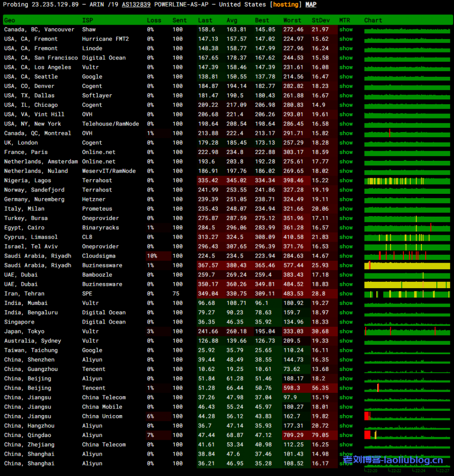Viewport: 454px width, 476px height.
Task: Show MTR for Canada, BC, Vancouver row
Action: click(x=346, y=30)
